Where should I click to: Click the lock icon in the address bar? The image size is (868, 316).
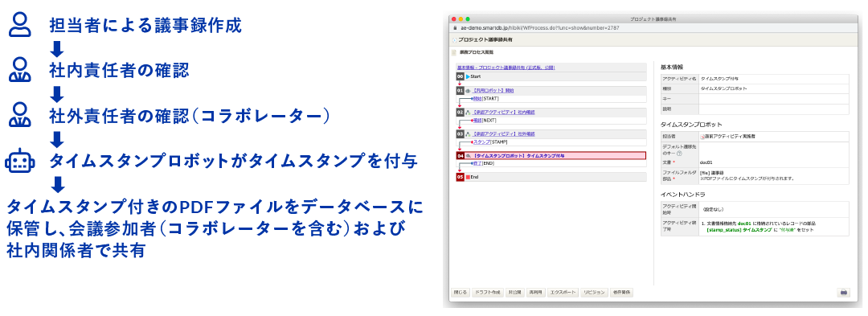[454, 27]
